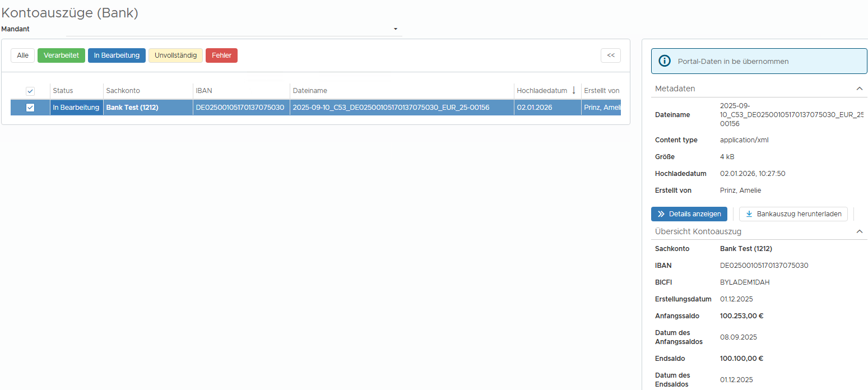Screen dimensions: 868x390
Task: Open the Mandant dropdown
Action: pos(395,29)
